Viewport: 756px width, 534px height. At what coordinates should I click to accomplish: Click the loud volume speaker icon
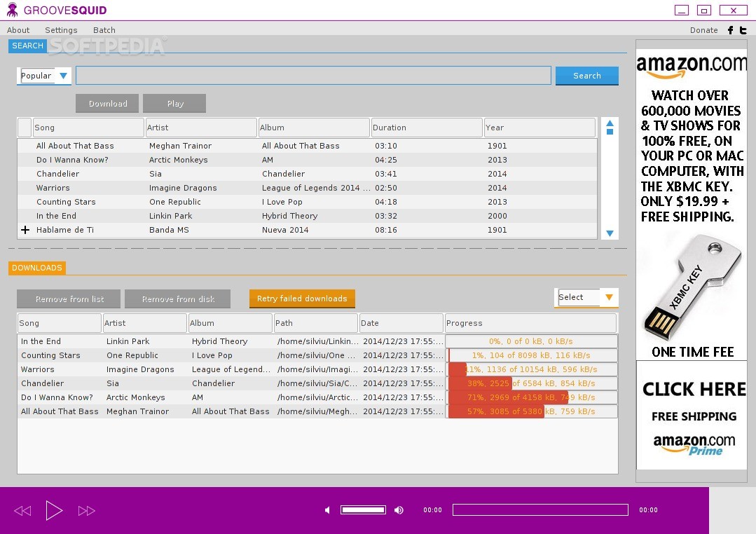[x=399, y=510]
